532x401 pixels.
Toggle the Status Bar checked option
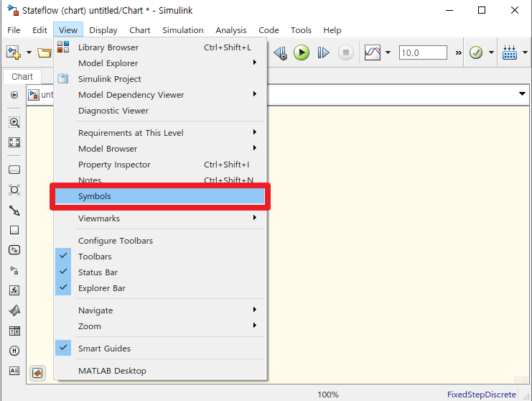pos(160,272)
